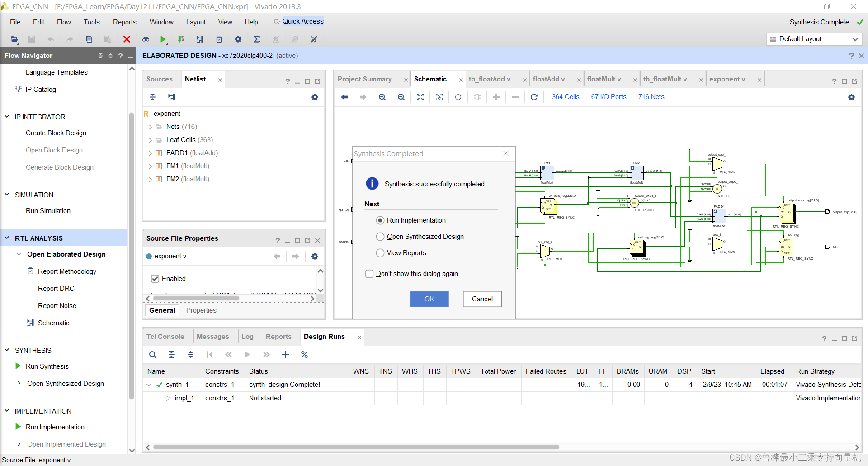Click the red delete X toolbar icon
Viewport: 868px width, 466px height.
(x=127, y=39)
